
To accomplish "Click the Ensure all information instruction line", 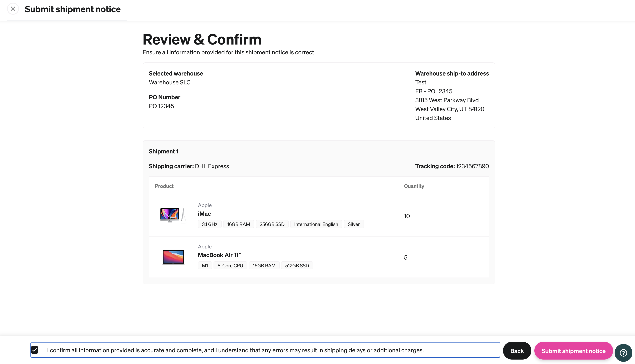I will coord(229,52).
